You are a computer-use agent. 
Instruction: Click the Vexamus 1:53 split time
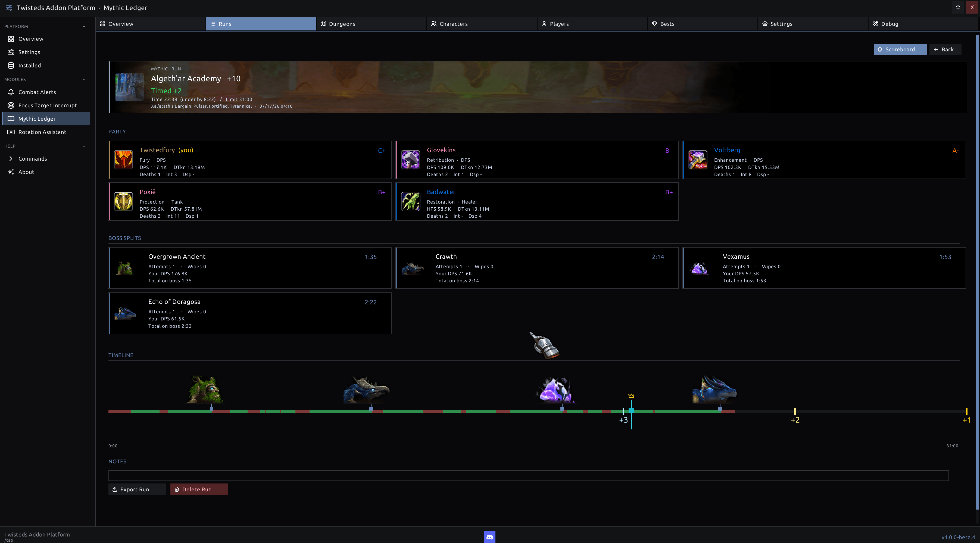click(x=945, y=257)
